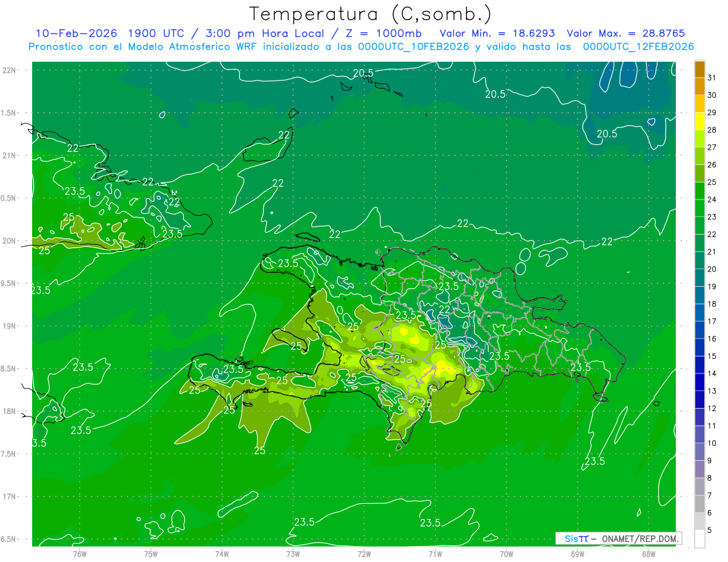Click the "17N" latitude axis label
Image resolution: width=728 pixels, height=562 pixels.
(x=10, y=497)
